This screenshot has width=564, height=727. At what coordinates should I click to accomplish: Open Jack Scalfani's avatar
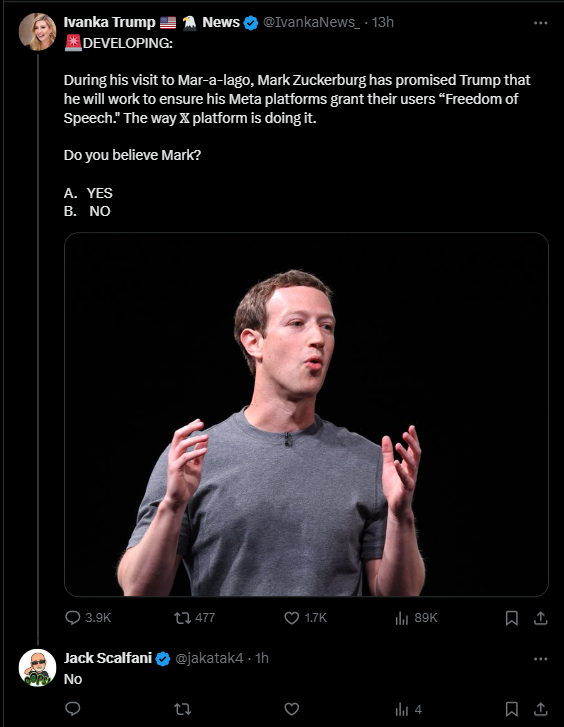coord(38,668)
